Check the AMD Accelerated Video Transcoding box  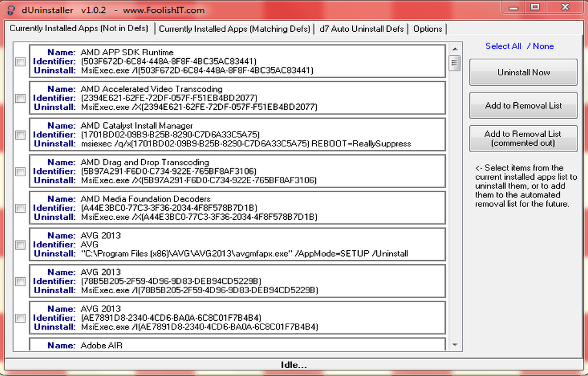[x=20, y=98]
